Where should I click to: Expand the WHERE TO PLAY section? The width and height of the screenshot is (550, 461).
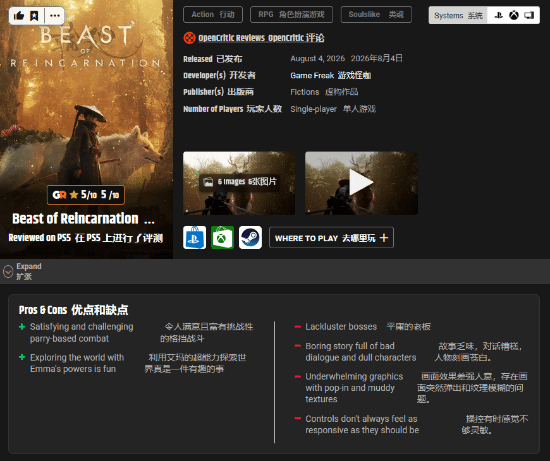coord(331,238)
